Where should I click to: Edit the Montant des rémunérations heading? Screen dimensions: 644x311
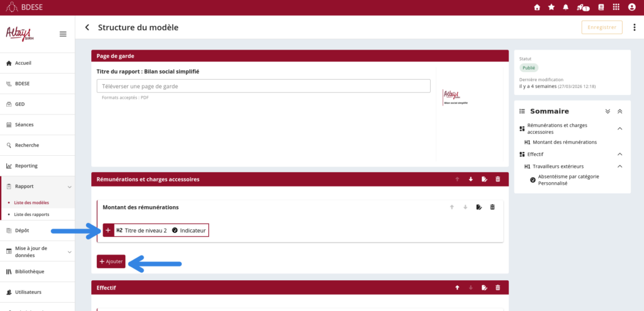tap(479, 207)
